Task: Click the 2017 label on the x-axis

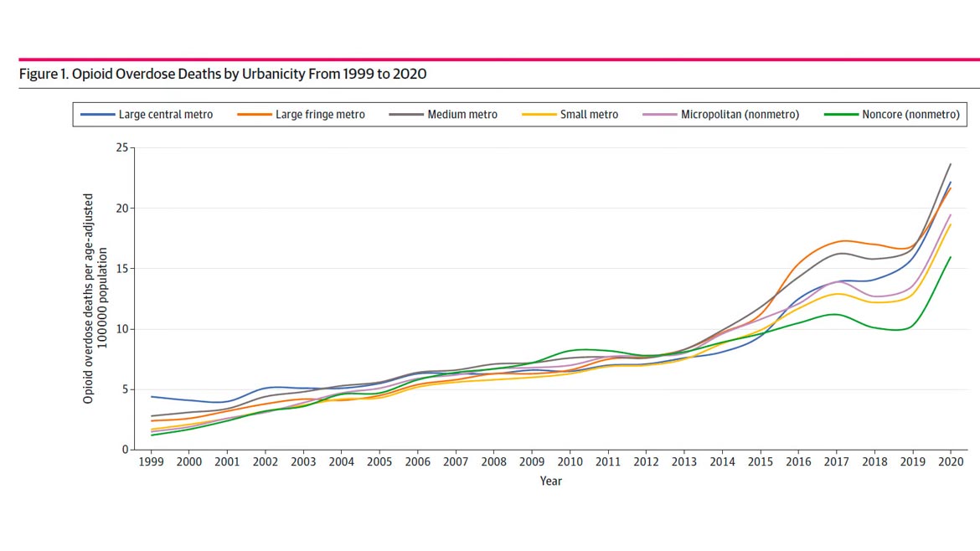Action: coord(836,462)
